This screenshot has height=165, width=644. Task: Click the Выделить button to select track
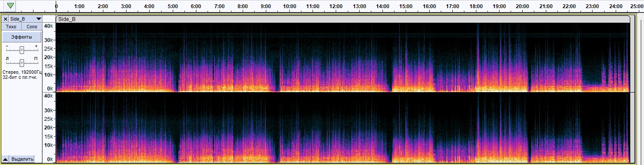click(x=22, y=159)
